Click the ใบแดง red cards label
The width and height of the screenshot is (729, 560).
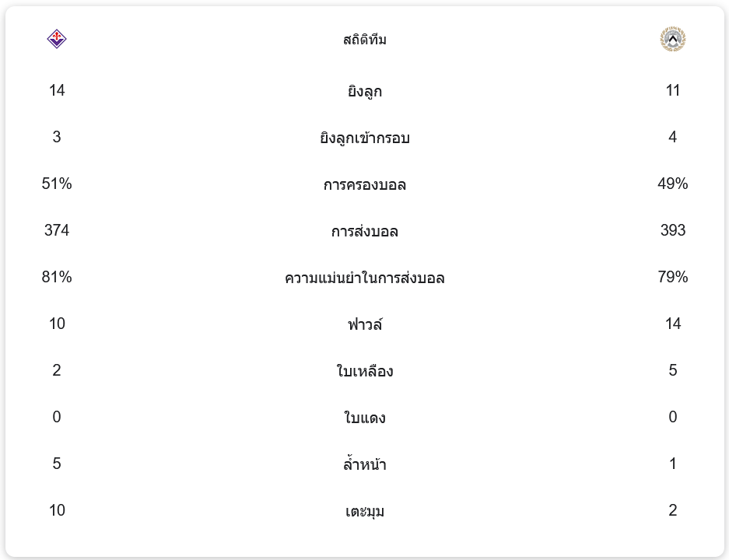coord(364,418)
